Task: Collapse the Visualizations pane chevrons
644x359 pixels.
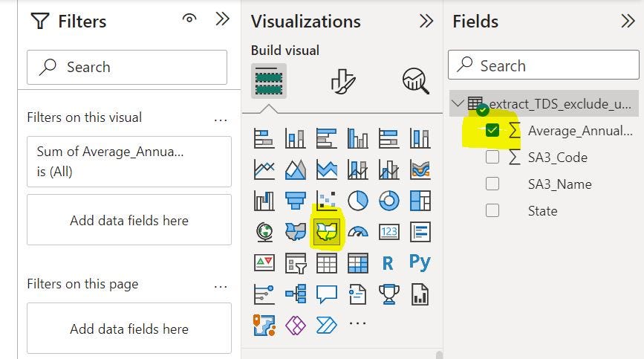Action: click(x=426, y=21)
